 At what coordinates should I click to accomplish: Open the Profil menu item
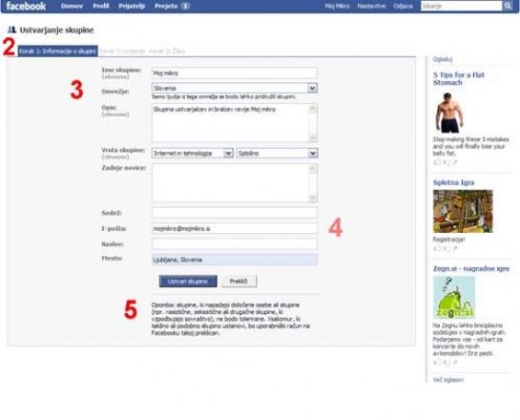(101, 6)
